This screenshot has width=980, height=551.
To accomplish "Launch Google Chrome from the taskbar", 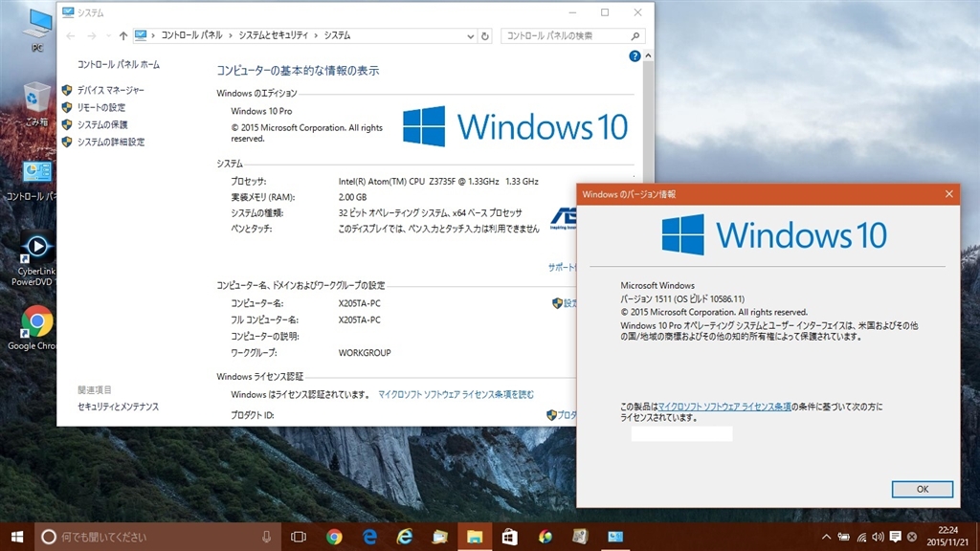I will (x=334, y=537).
